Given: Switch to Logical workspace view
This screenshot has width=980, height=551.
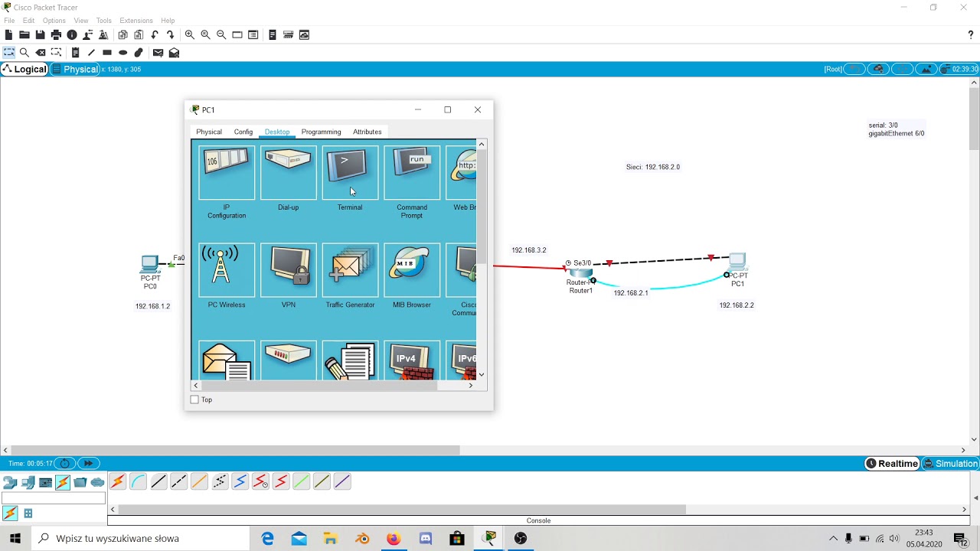Looking at the screenshot, I should [x=24, y=69].
